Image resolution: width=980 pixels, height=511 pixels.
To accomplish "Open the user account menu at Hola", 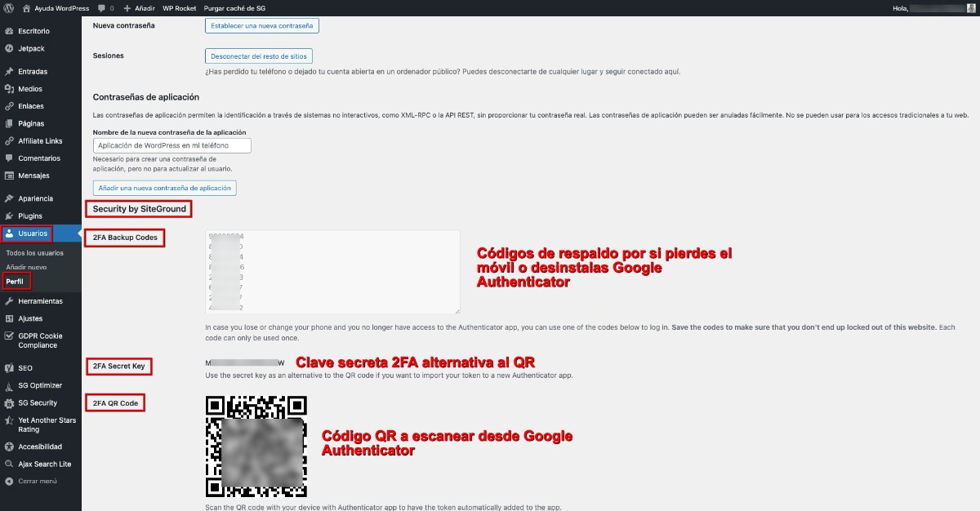I will [x=933, y=8].
